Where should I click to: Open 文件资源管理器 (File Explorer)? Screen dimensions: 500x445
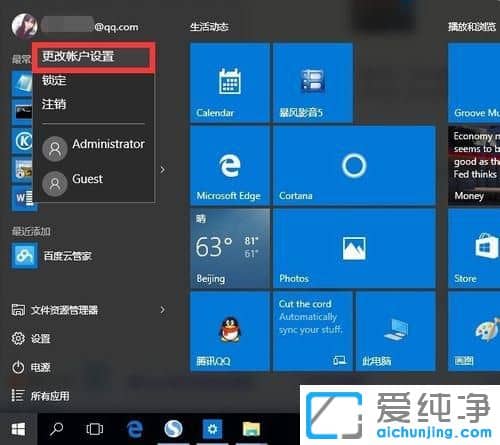(55, 310)
